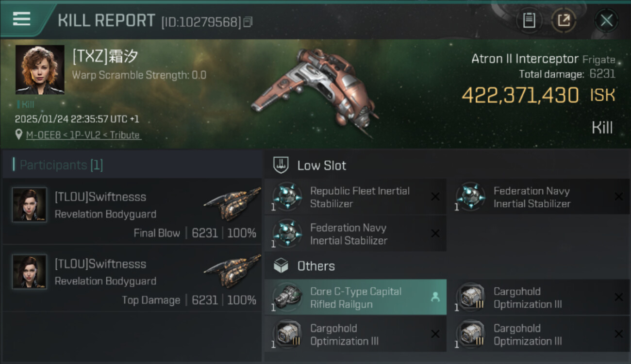Select Republic Fleet Inertial Stabilizer item

click(360, 197)
